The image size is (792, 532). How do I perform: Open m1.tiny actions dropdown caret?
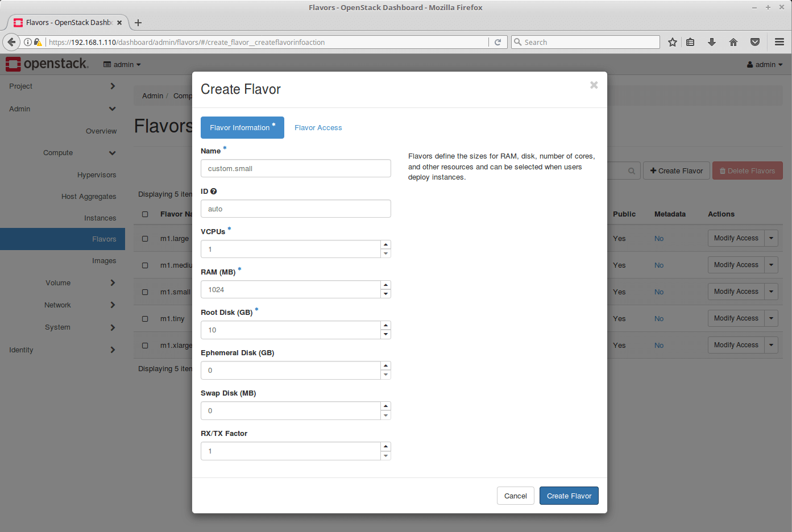[x=771, y=318]
